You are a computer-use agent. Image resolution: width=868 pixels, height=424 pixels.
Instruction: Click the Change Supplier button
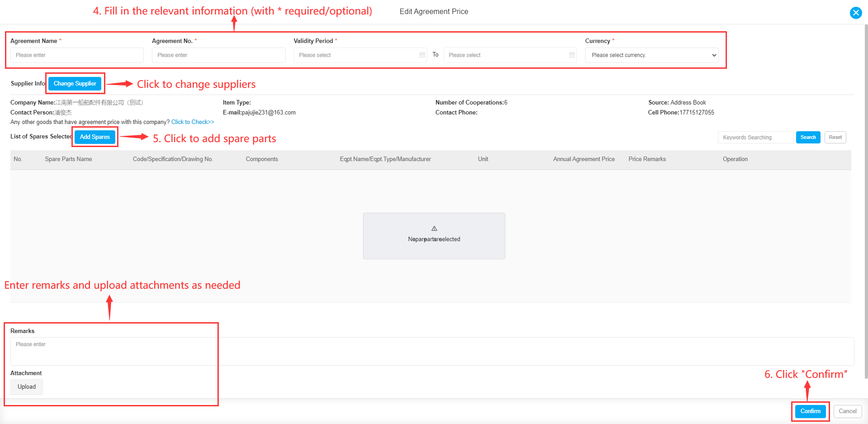75,84
